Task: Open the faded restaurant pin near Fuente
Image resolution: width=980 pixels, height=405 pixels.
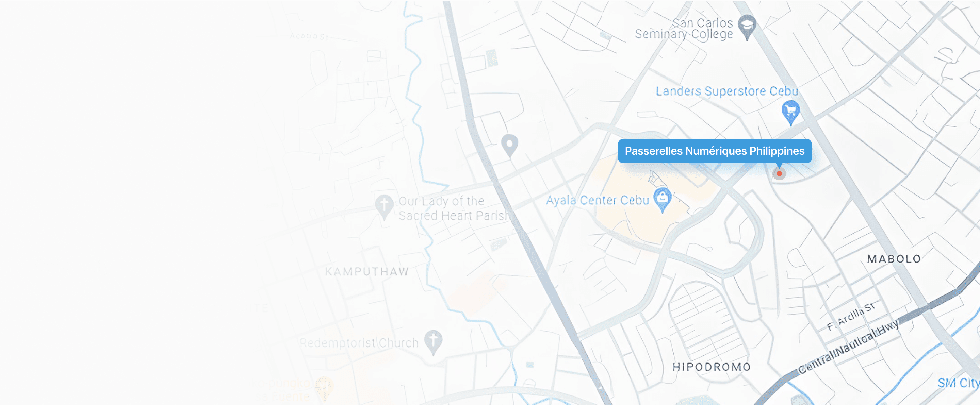Action: click(324, 389)
